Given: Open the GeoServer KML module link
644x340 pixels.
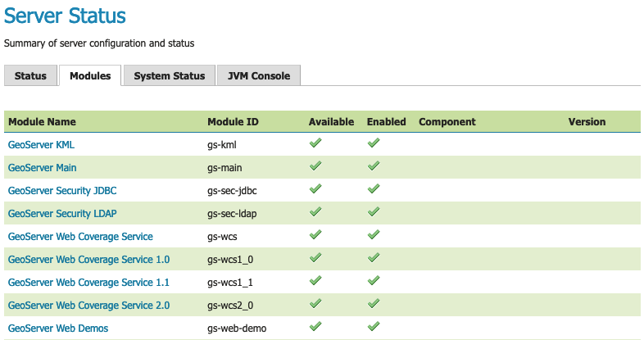Looking at the screenshot, I should pyautogui.click(x=42, y=145).
